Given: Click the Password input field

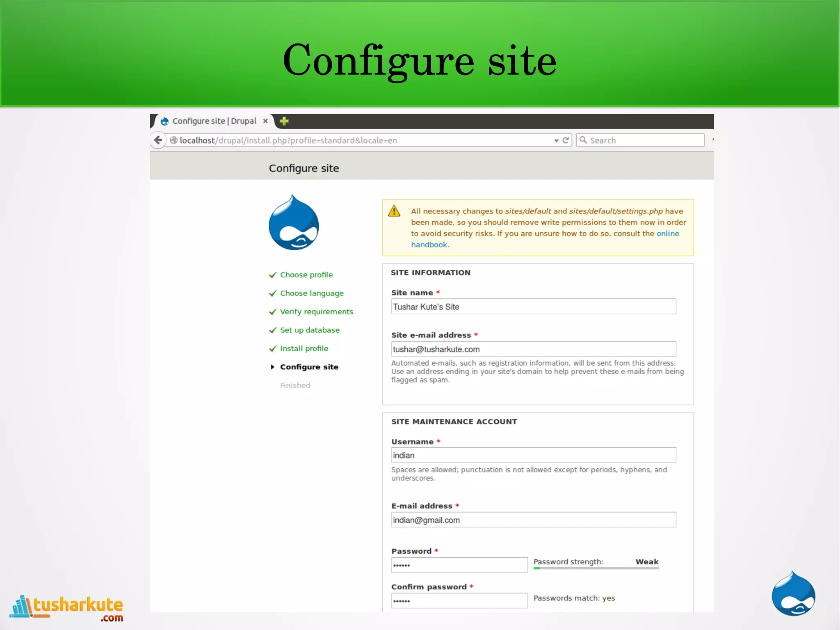Looking at the screenshot, I should click(459, 565).
